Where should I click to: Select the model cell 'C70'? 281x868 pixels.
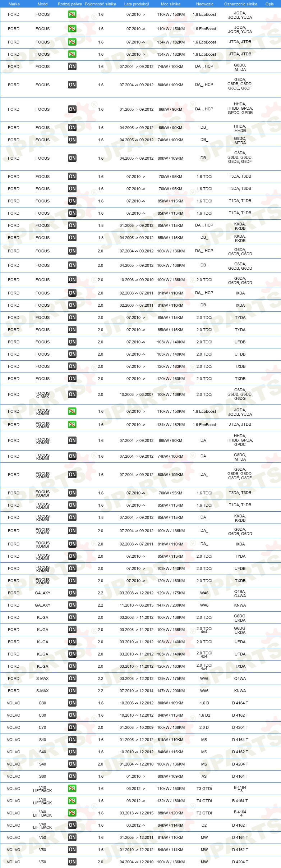click(x=42, y=727)
